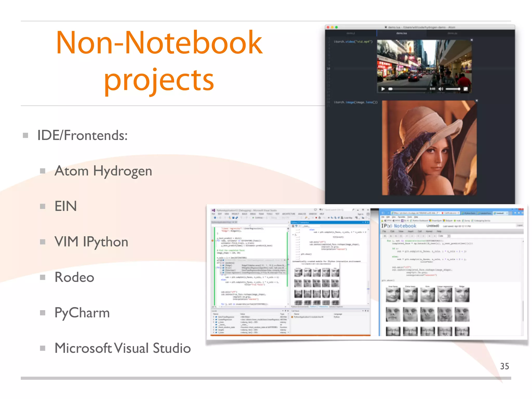Click the Python Interactive panel title bar

[x=330, y=222]
